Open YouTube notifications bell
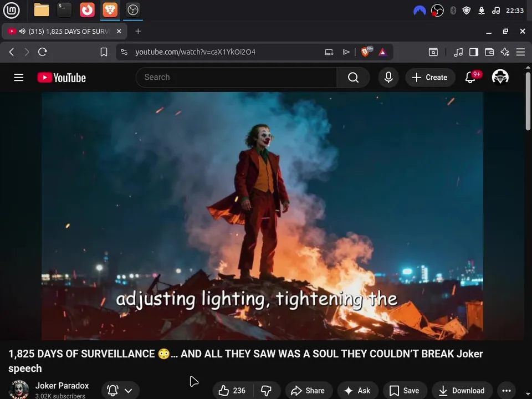The width and height of the screenshot is (532, 399). click(470, 78)
